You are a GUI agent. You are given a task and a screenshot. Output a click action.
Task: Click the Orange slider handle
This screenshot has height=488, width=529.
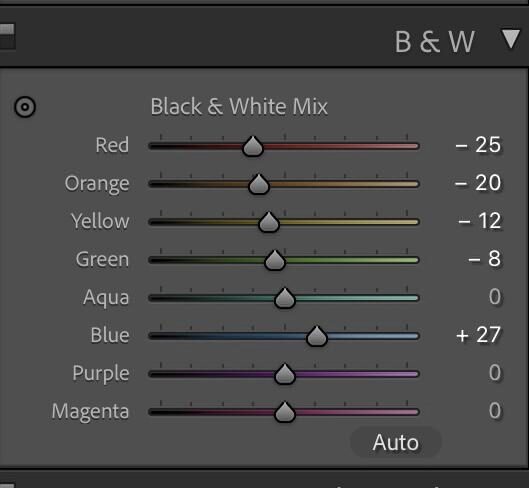point(259,184)
